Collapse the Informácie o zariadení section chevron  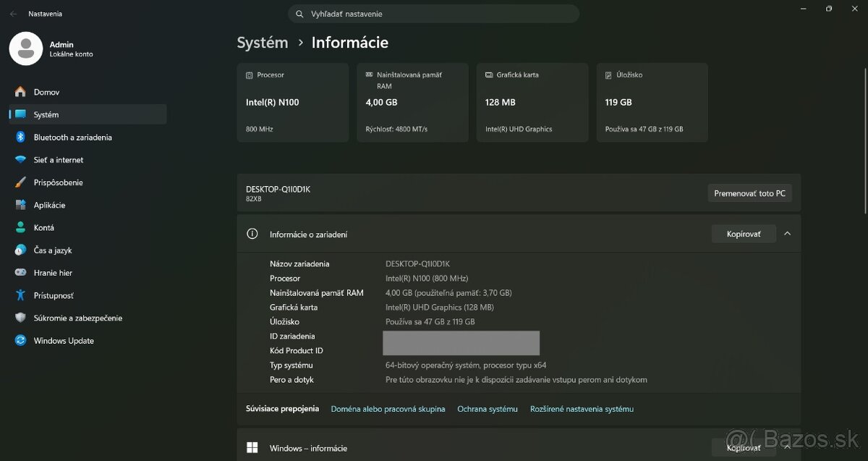[787, 234]
